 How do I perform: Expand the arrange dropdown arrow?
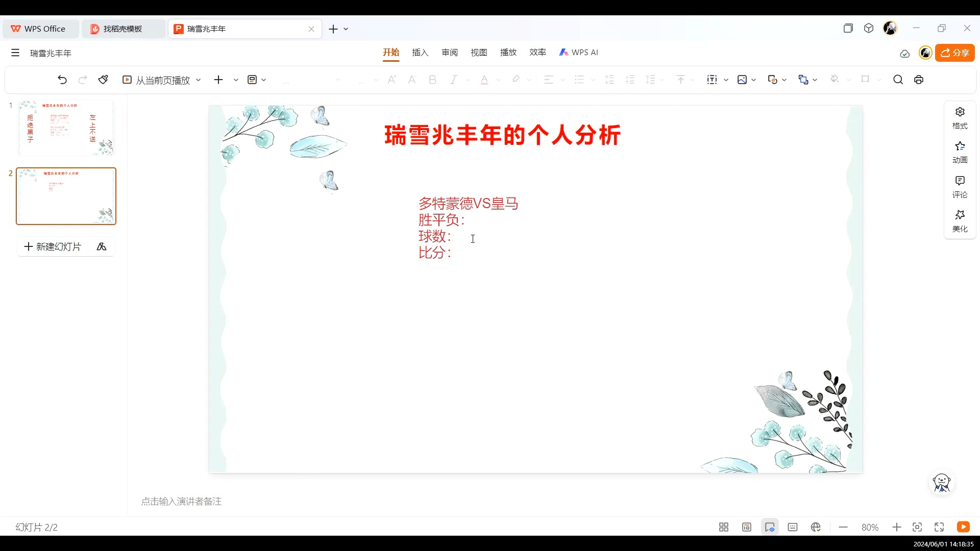tap(815, 80)
